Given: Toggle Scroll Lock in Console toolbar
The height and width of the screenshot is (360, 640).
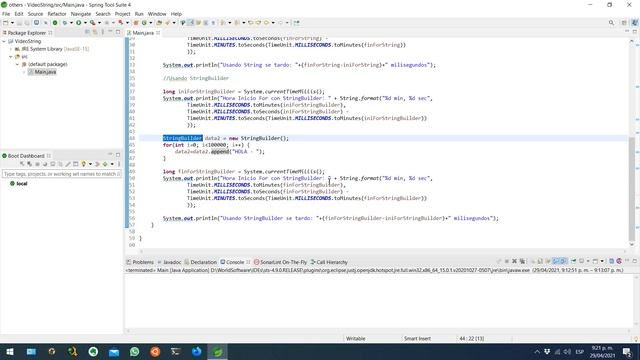Looking at the screenshot, I should (540, 261).
